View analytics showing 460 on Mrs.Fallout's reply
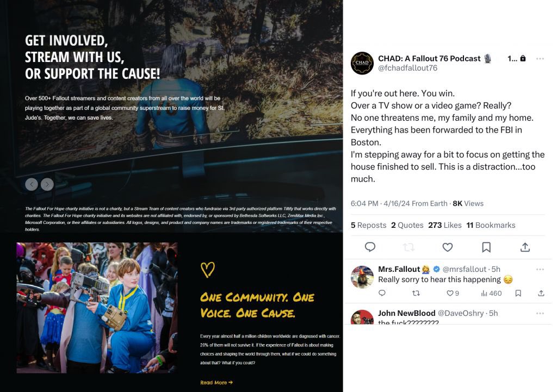557x392 pixels. pyautogui.click(x=491, y=293)
